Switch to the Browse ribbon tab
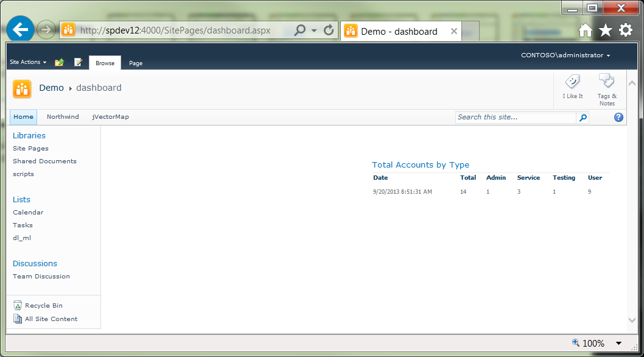 [105, 63]
